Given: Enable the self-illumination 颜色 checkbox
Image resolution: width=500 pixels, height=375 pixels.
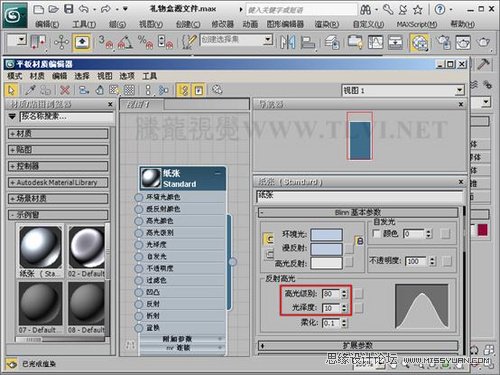Looking at the screenshot, I should point(376,233).
